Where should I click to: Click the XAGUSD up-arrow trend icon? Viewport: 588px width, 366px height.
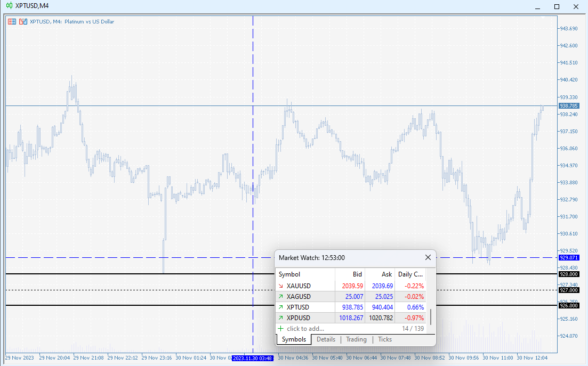(280, 296)
